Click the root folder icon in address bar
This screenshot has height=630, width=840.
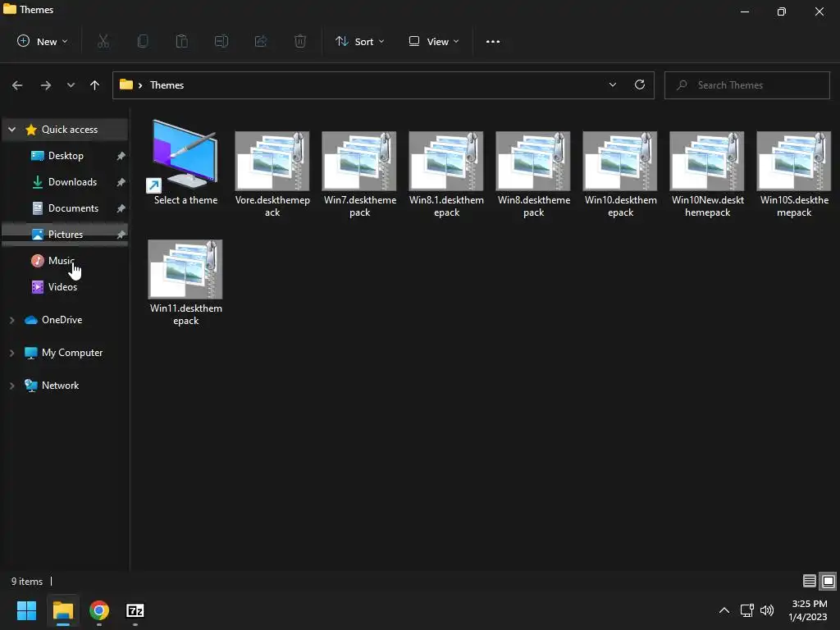pyautogui.click(x=126, y=84)
